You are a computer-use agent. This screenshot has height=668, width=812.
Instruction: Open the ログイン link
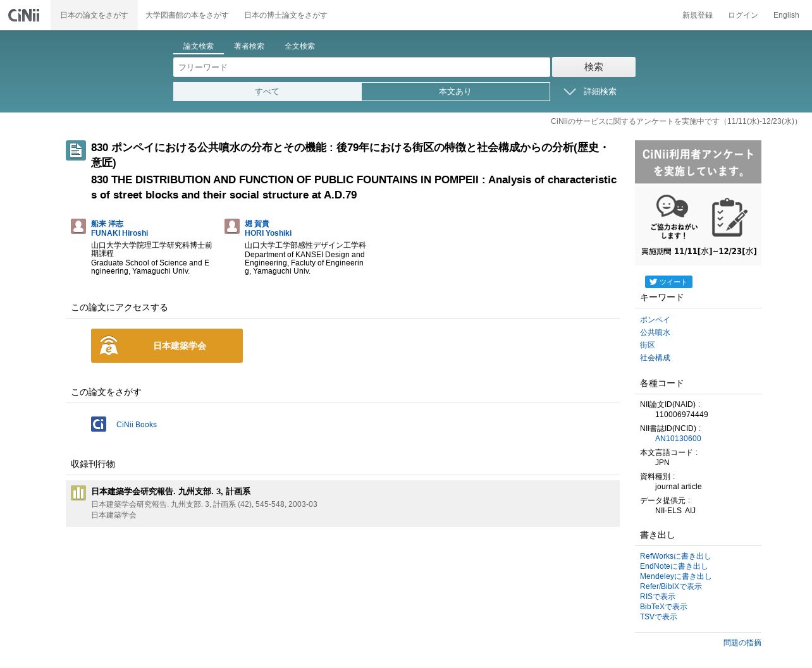pyautogui.click(x=743, y=15)
